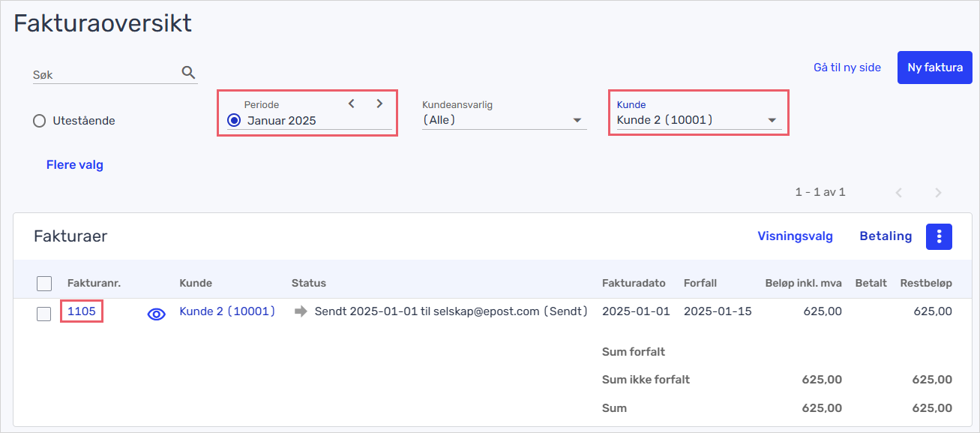Screen dimensions: 980x433
Task: Select the Periode radio button
Action: [234, 120]
